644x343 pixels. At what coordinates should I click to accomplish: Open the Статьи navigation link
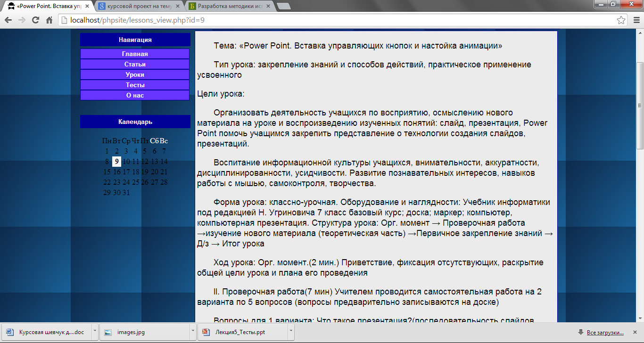pyautogui.click(x=135, y=64)
